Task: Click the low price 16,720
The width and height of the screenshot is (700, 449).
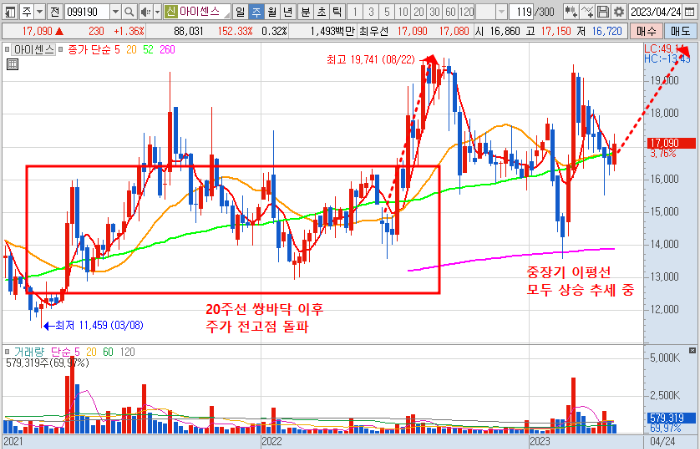Action: coord(607,31)
